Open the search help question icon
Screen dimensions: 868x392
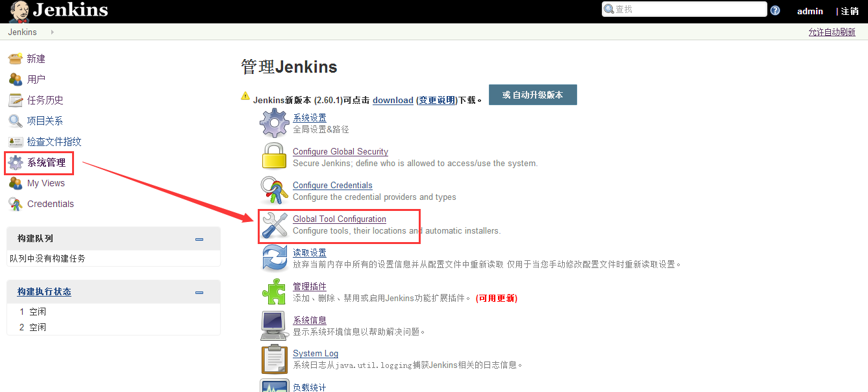click(775, 10)
